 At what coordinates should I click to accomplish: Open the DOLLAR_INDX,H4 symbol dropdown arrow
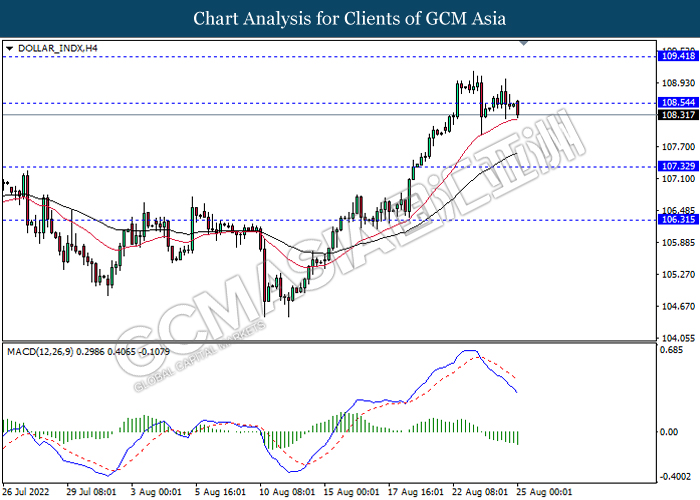click(9, 48)
